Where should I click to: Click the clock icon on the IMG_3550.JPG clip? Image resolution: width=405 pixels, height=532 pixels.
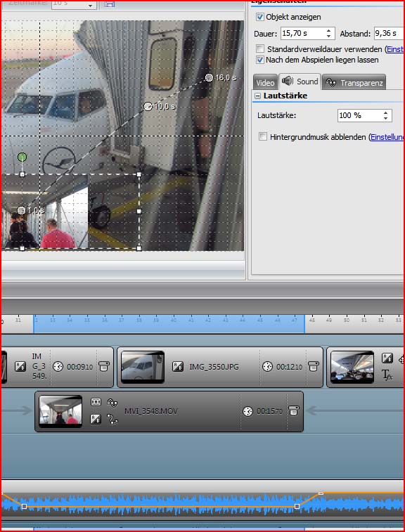click(x=267, y=366)
